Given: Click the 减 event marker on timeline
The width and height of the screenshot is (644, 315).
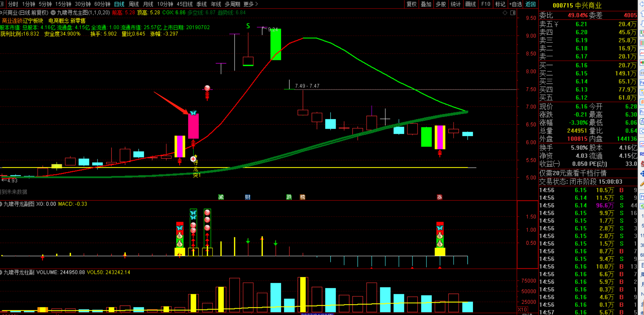Looking at the screenshot, I should (x=221, y=197).
